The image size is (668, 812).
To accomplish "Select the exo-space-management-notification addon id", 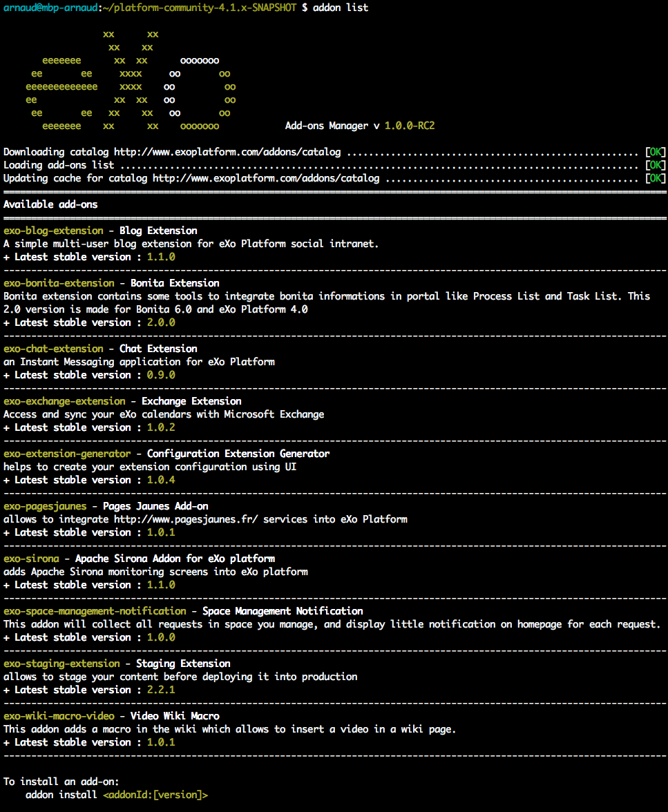I will pyautogui.click(x=95, y=611).
